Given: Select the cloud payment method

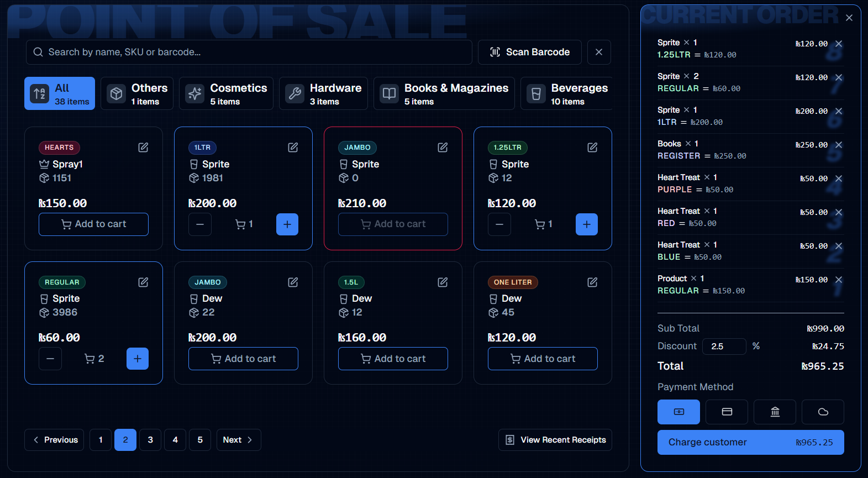Looking at the screenshot, I should click(823, 412).
